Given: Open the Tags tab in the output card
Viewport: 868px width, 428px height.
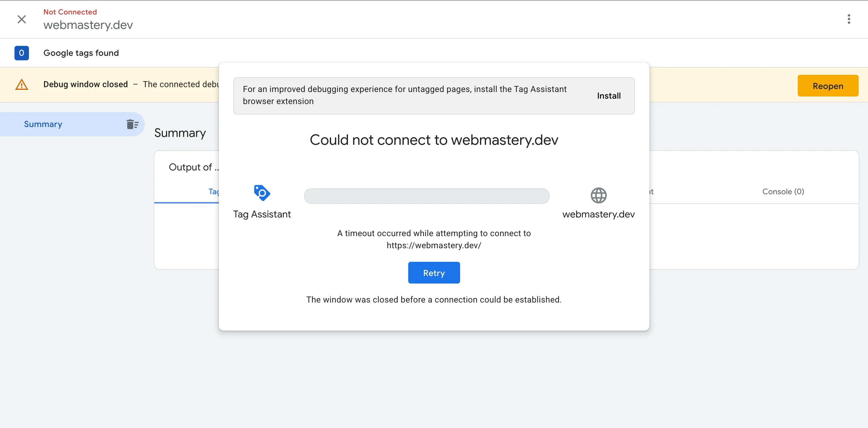Looking at the screenshot, I should tap(214, 192).
